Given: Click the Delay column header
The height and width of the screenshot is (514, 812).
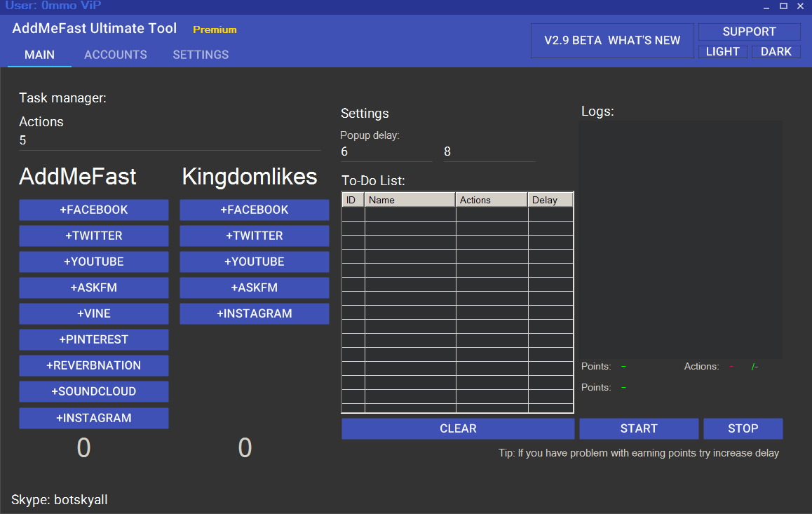Looking at the screenshot, I should 550,200.
